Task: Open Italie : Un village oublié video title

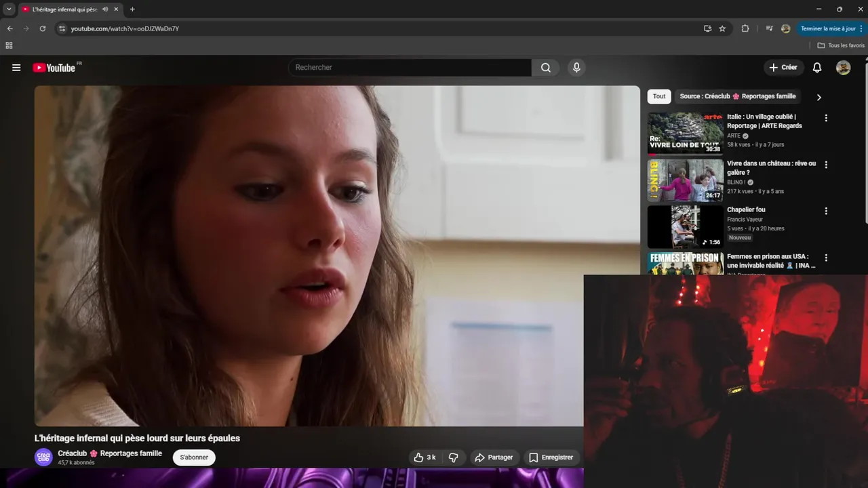Action: 764,121
